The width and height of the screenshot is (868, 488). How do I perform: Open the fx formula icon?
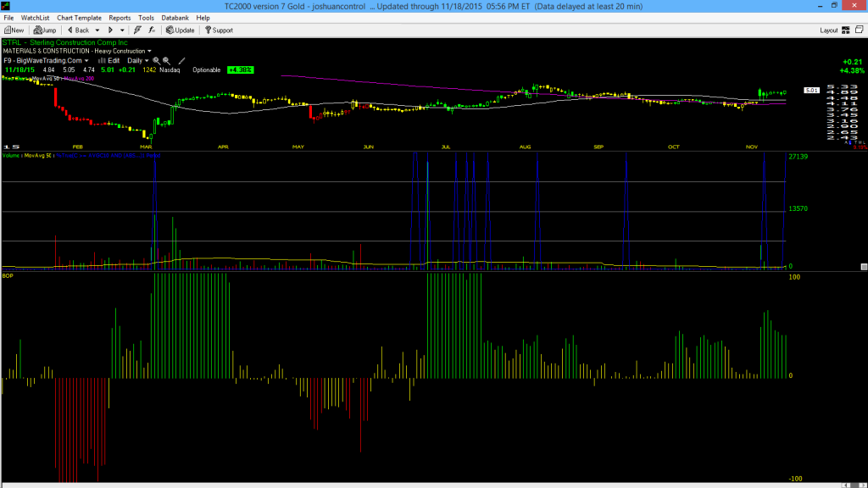(x=152, y=30)
